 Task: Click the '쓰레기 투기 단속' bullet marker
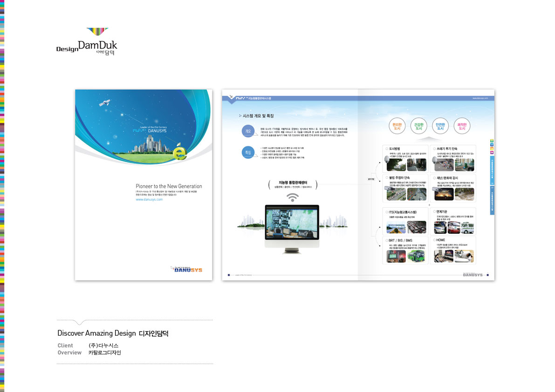click(434, 149)
